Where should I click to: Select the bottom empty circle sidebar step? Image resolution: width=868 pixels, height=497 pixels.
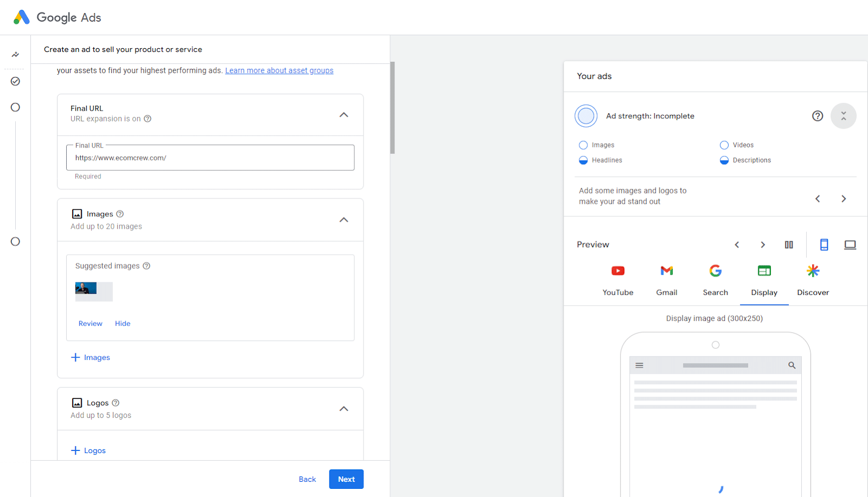(15, 242)
